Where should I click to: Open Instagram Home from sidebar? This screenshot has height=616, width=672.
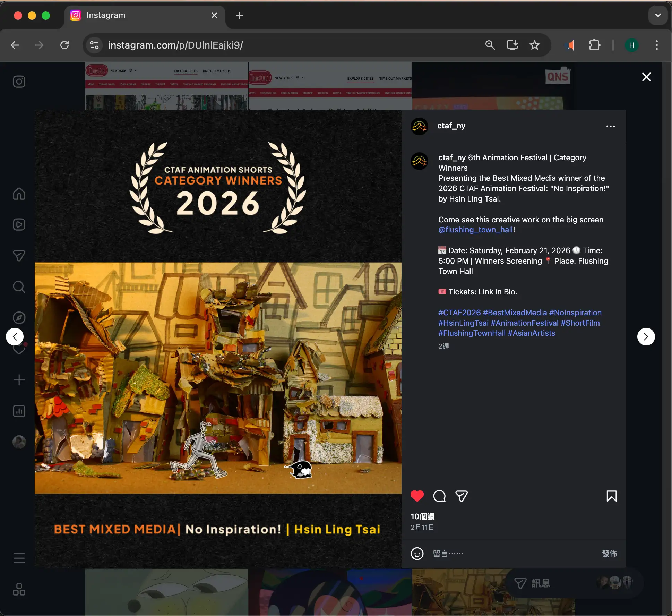[x=19, y=194]
